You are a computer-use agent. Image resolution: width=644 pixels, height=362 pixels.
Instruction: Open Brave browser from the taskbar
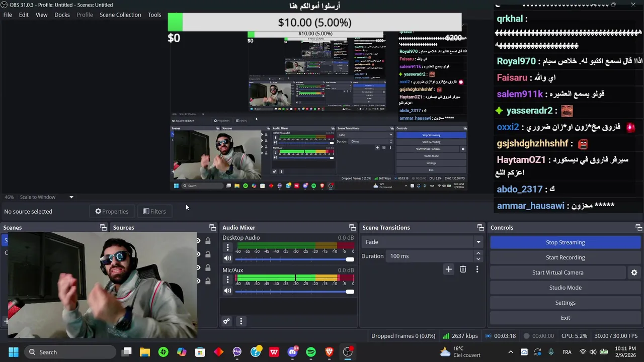click(329, 352)
